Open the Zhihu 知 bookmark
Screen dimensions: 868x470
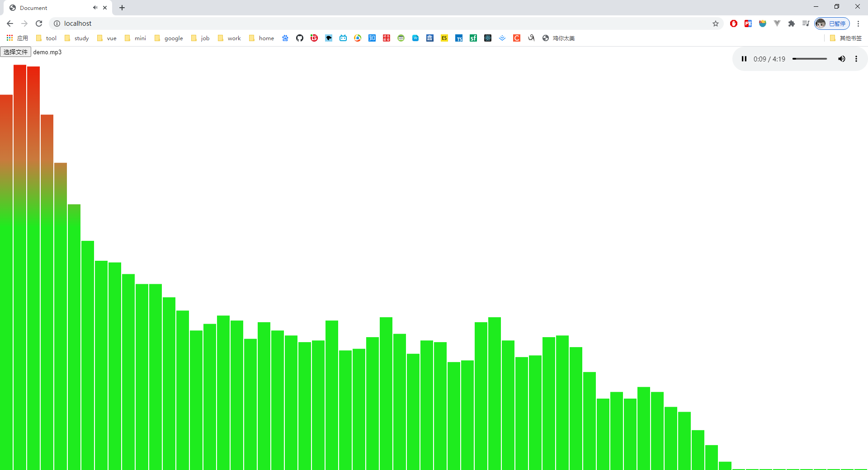(372, 38)
